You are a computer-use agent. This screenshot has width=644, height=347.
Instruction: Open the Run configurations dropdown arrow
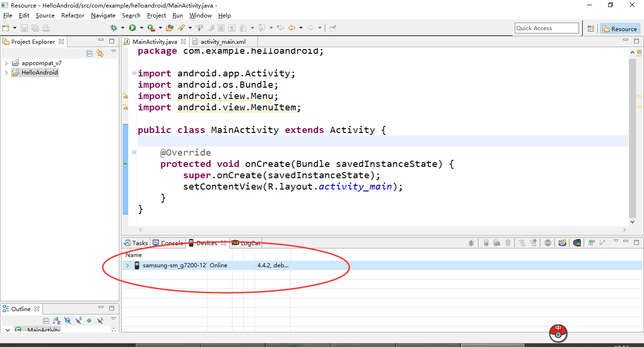click(x=141, y=28)
